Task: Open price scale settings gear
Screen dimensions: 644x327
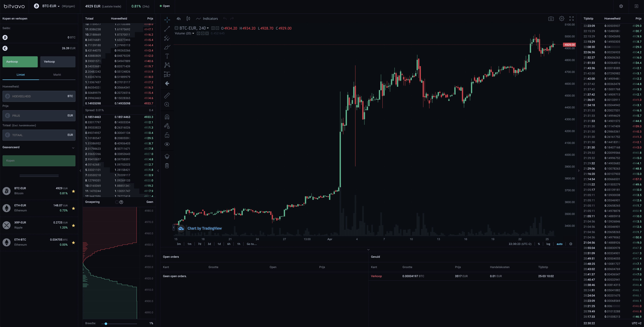Action: tap(571, 244)
